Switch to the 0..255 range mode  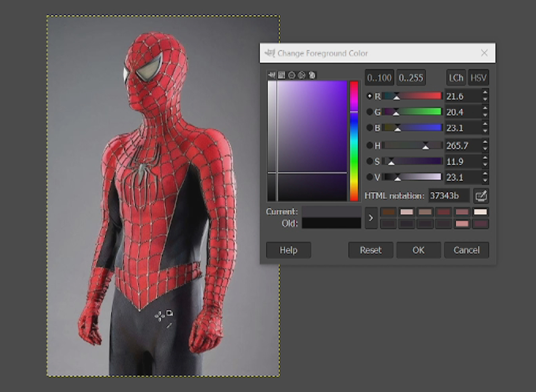click(x=411, y=78)
